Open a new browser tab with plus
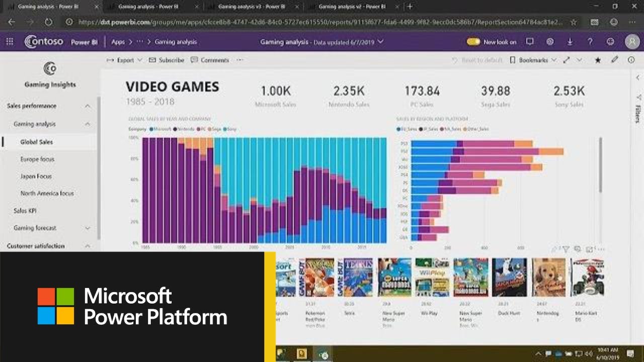The image size is (644, 362). [x=410, y=7]
